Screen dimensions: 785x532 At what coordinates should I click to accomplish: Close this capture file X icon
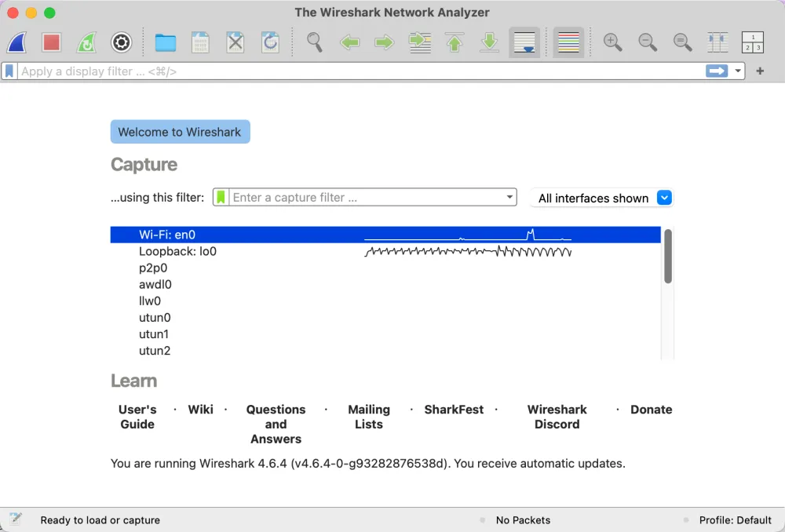click(x=235, y=42)
